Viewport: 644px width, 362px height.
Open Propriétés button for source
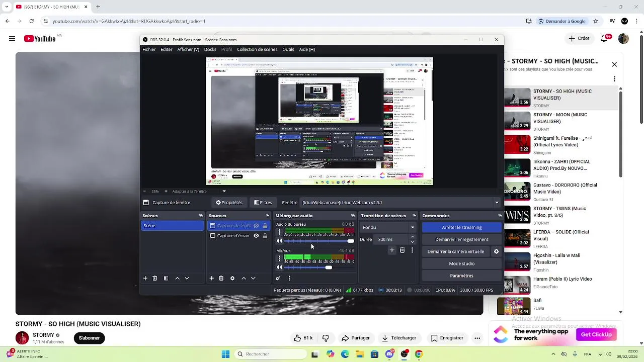tap(229, 203)
